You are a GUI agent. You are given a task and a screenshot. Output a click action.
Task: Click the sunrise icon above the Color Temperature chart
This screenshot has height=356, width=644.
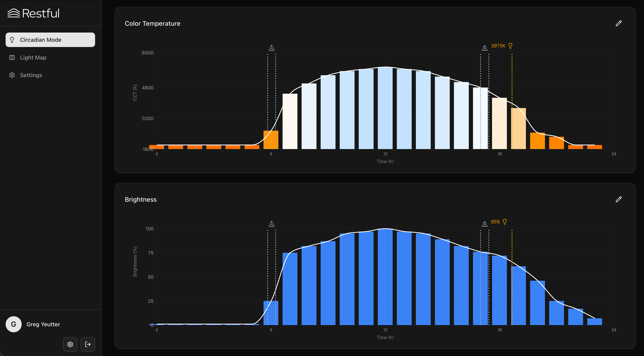click(x=272, y=48)
